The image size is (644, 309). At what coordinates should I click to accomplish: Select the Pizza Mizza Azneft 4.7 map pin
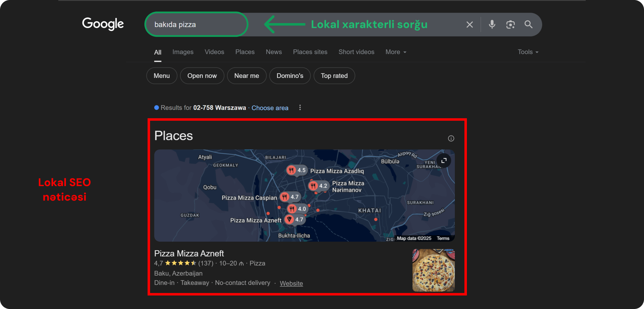(x=295, y=219)
